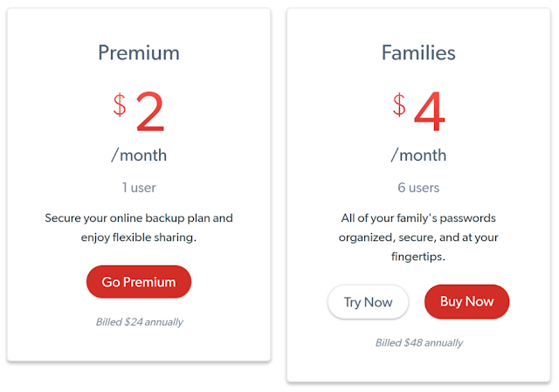Click "All of your family's passwords" line
The image size is (559, 392).
pyautogui.click(x=418, y=217)
